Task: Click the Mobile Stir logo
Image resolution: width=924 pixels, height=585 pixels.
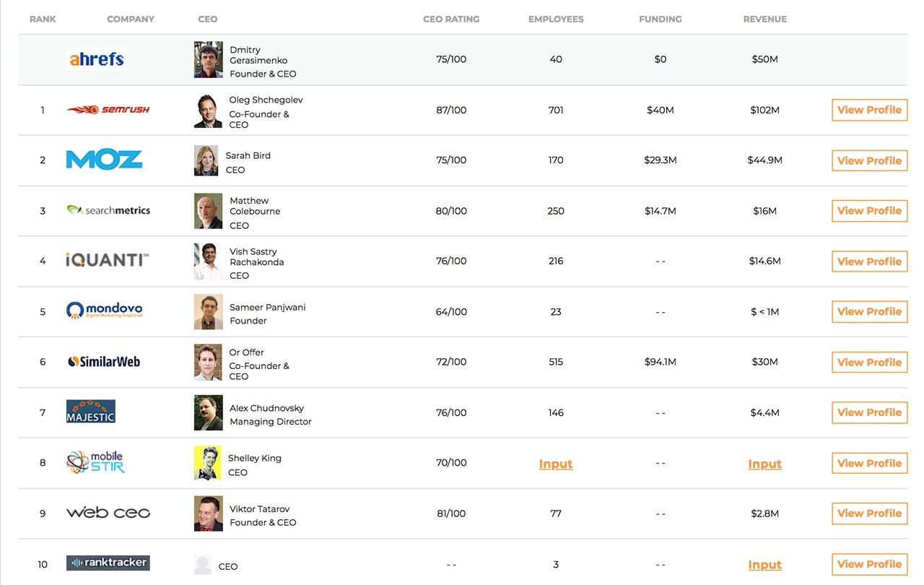Action: click(x=95, y=462)
